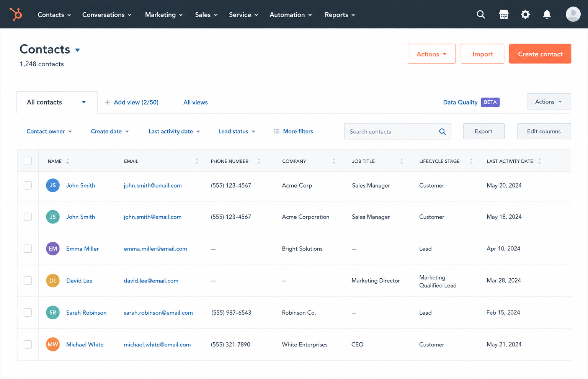
Task: Open the gray Actions dropdown near Data Quality
Action: point(549,101)
